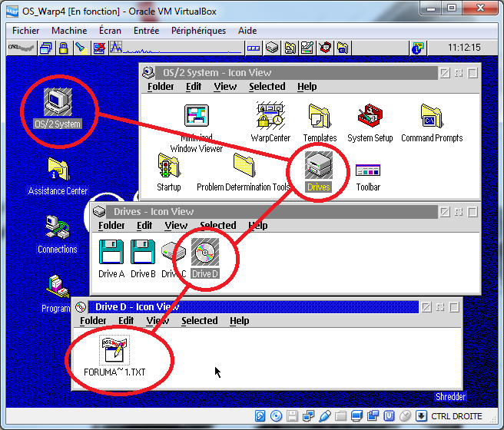Image resolution: width=504 pixels, height=430 pixels.
Task: Switch WarpCenter tray with the three-box icon
Action: pos(254,48)
